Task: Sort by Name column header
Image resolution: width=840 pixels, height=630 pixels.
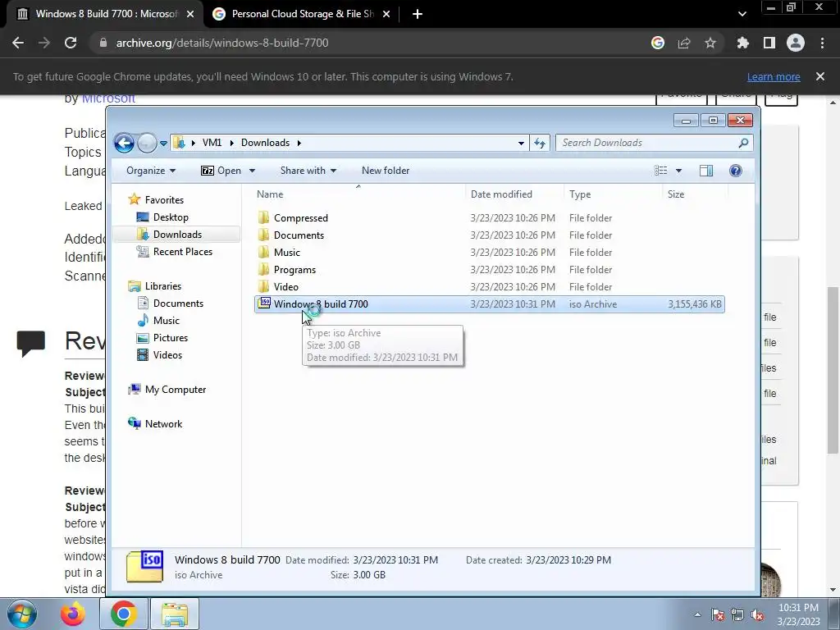Action: click(359, 194)
